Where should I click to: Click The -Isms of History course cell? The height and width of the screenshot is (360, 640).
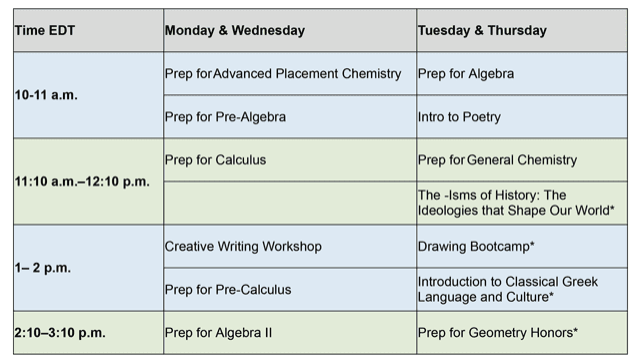pyautogui.click(x=522, y=203)
